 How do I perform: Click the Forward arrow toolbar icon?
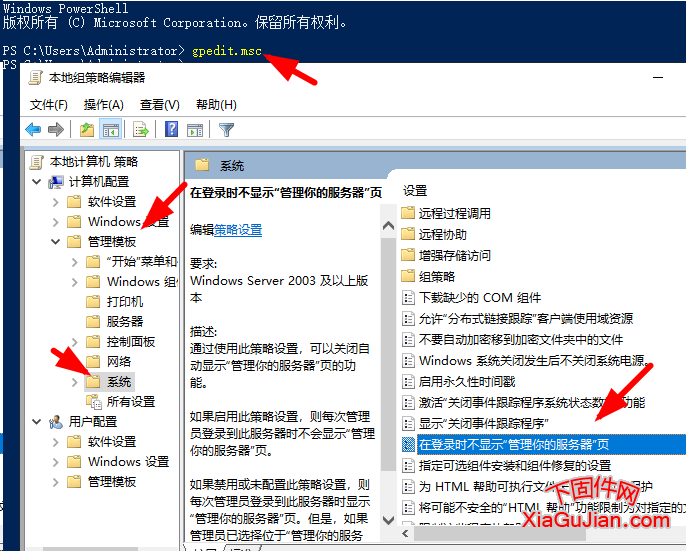tap(56, 130)
